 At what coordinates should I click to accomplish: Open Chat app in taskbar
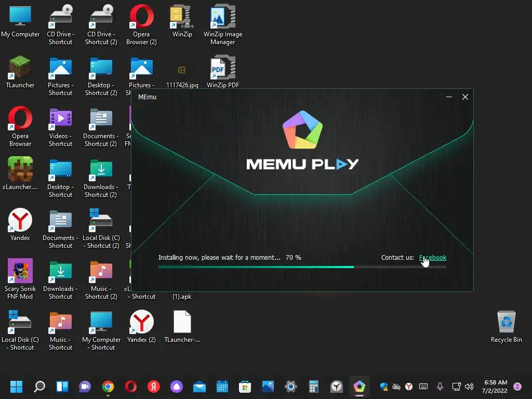[85, 387]
